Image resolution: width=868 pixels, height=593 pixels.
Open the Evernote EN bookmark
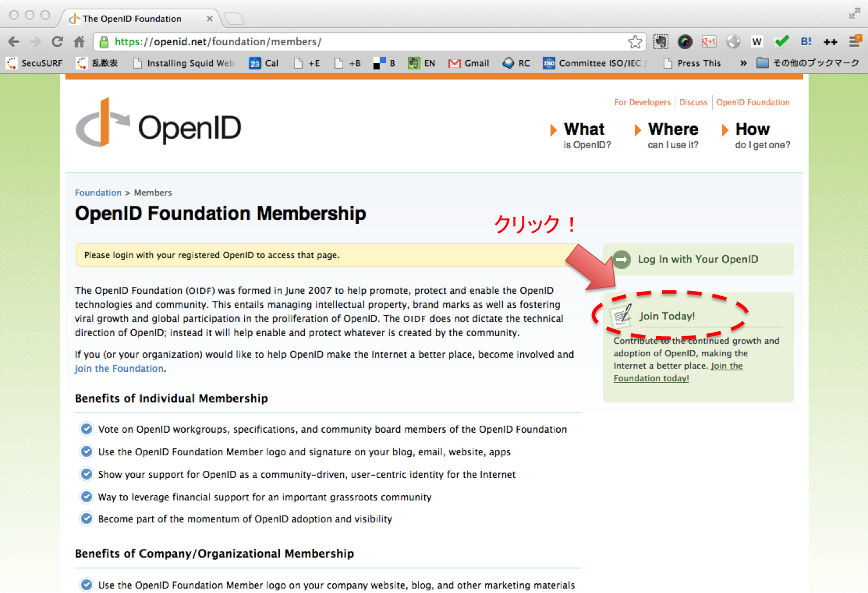tap(421, 63)
